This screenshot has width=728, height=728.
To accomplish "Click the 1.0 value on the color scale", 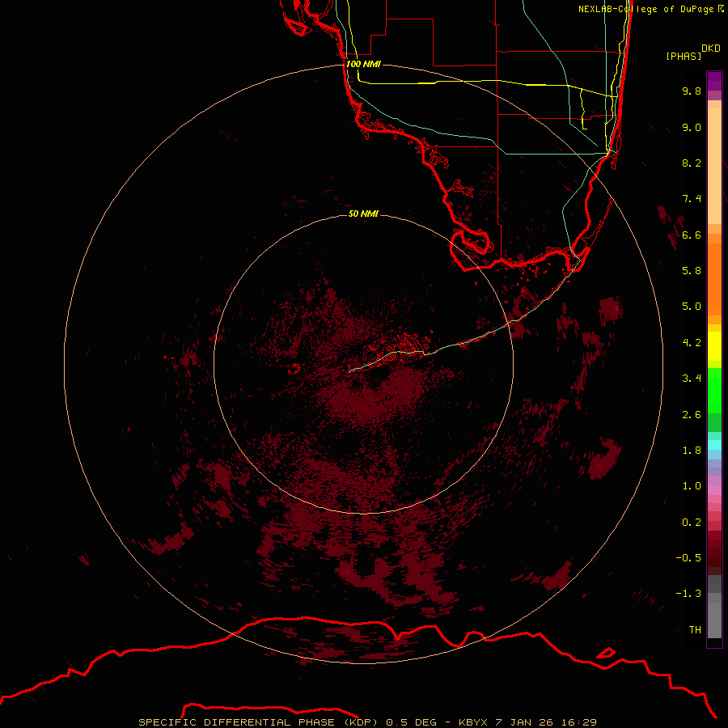I will click(x=692, y=486).
